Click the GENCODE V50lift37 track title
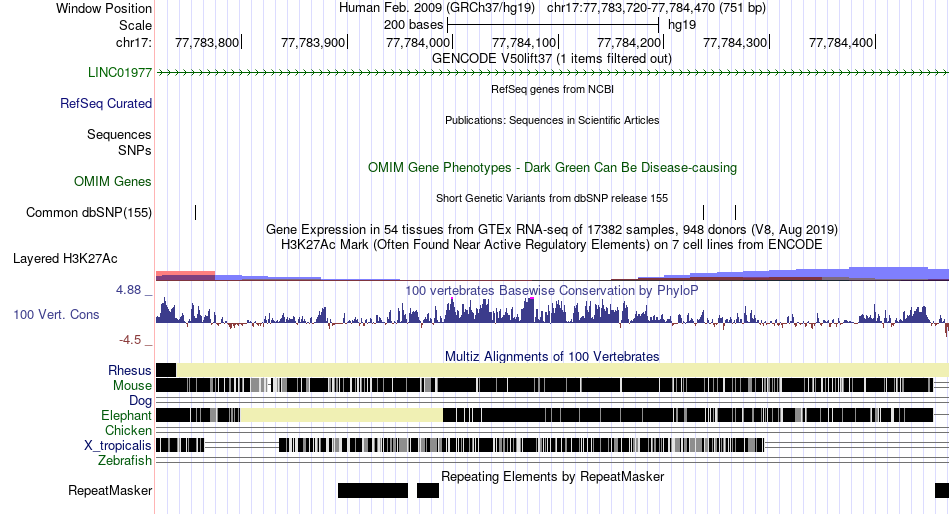The width and height of the screenshot is (950, 514). [x=552, y=59]
